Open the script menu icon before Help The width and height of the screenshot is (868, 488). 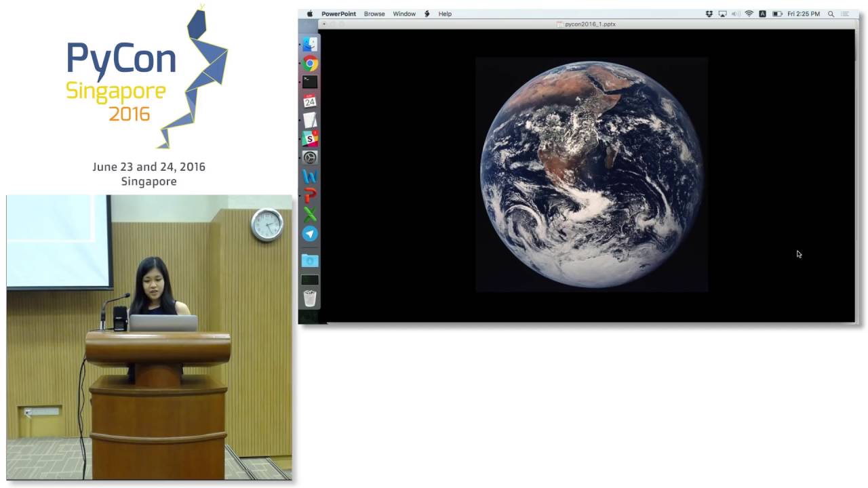pos(427,14)
